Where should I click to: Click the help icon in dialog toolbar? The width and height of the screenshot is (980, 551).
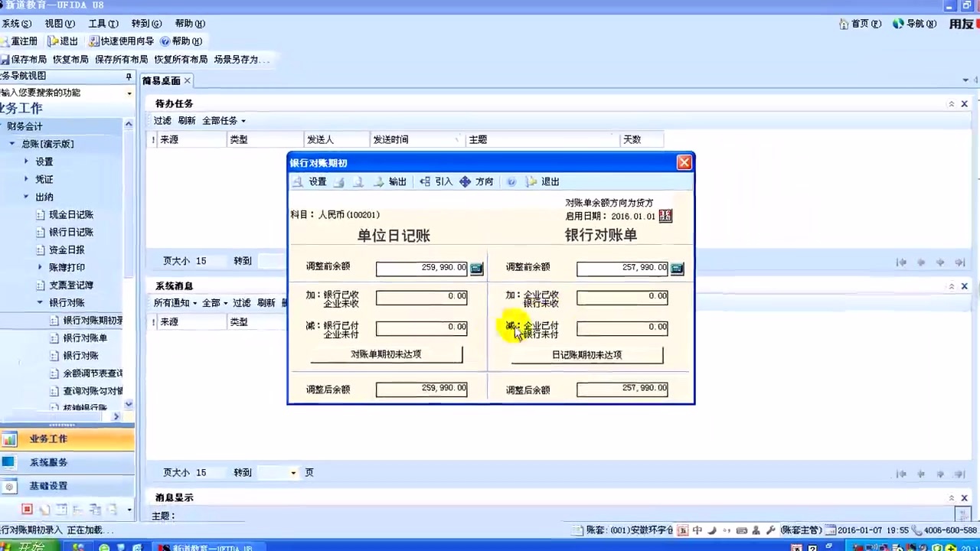pos(511,181)
